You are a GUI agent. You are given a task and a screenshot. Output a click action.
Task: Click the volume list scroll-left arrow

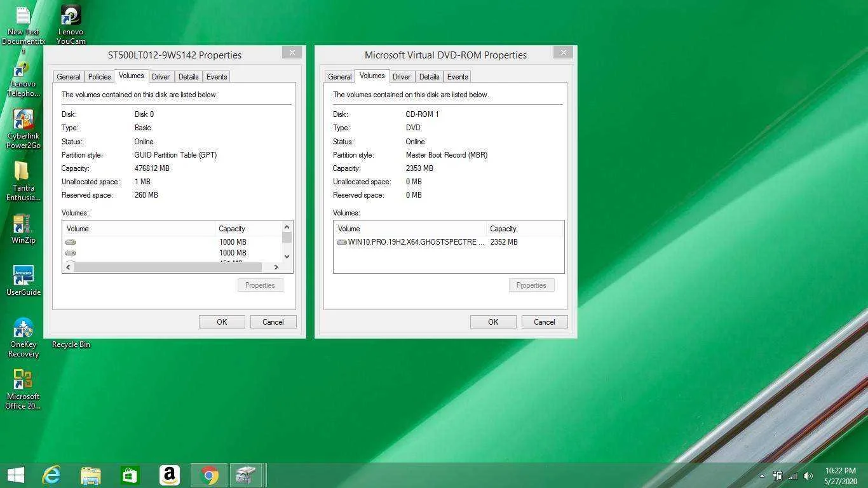tap(68, 268)
